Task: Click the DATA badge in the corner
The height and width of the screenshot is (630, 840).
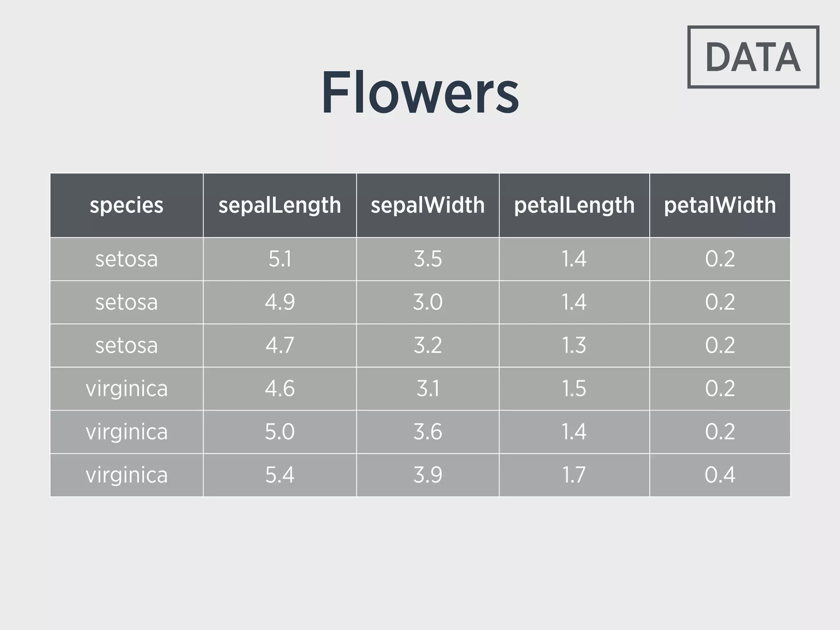Action: pos(753,57)
